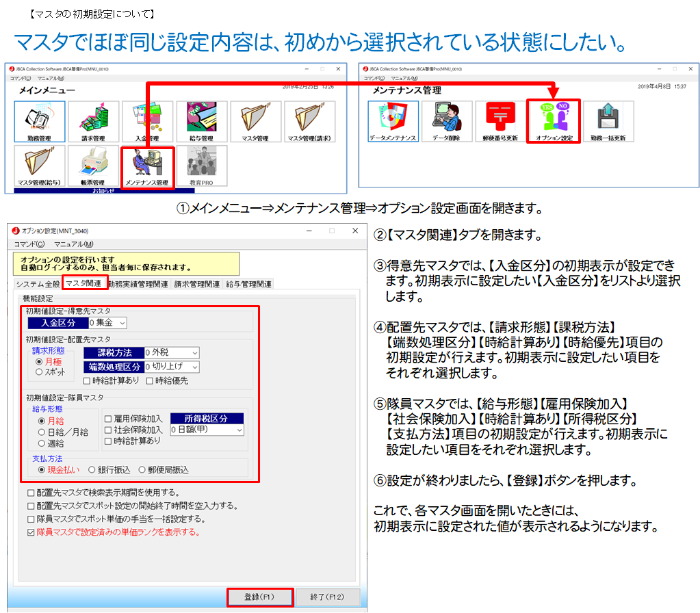The height and width of the screenshot is (613, 700).
Task: Uncheck 隊員マスタで設定済みの単価ランクを表示する
Action: (x=30, y=532)
